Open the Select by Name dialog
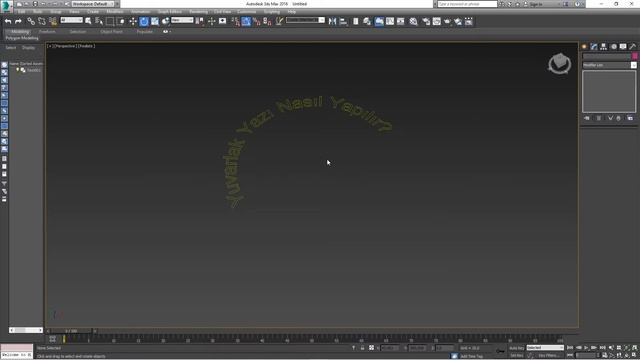Viewport: 640px width, 360px height. 99,21
